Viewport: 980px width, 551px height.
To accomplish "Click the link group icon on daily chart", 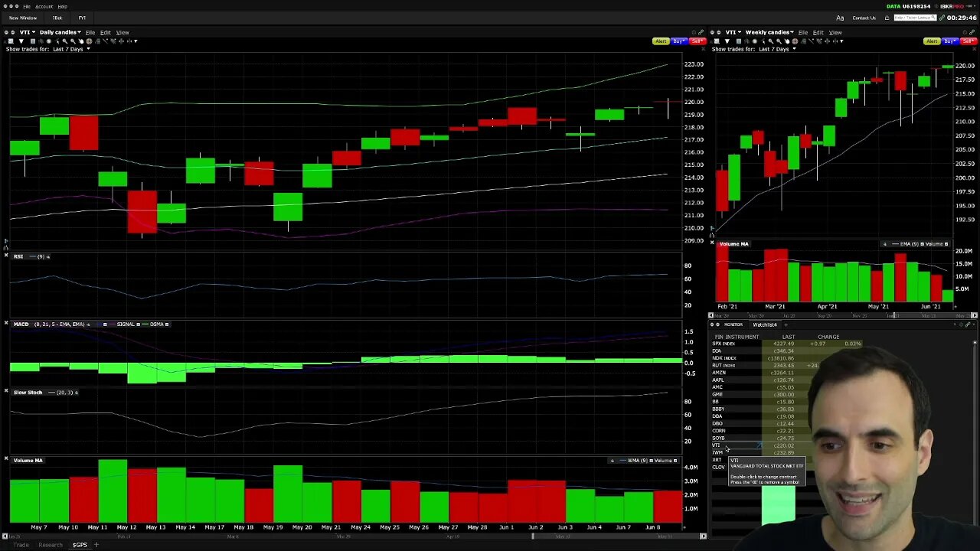I will 701,32.
